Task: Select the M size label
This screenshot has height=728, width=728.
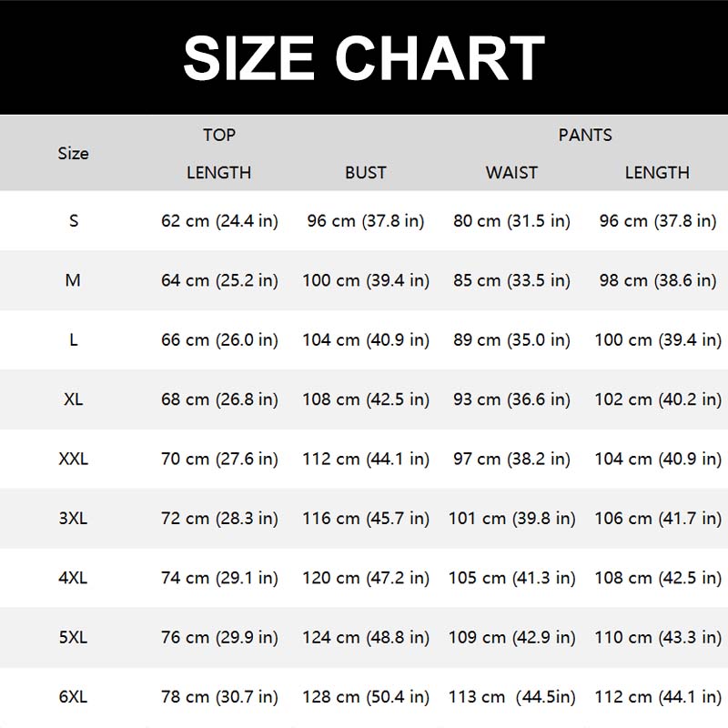Action: tap(74, 280)
